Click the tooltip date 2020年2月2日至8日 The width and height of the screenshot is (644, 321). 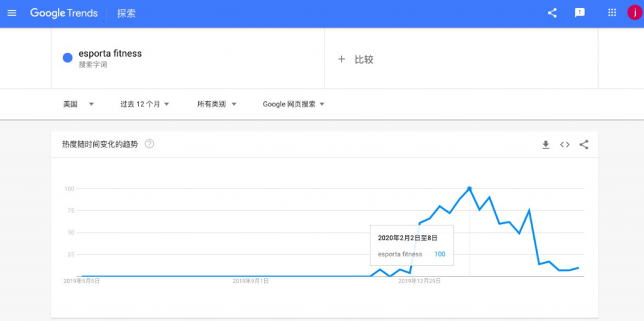(x=408, y=237)
